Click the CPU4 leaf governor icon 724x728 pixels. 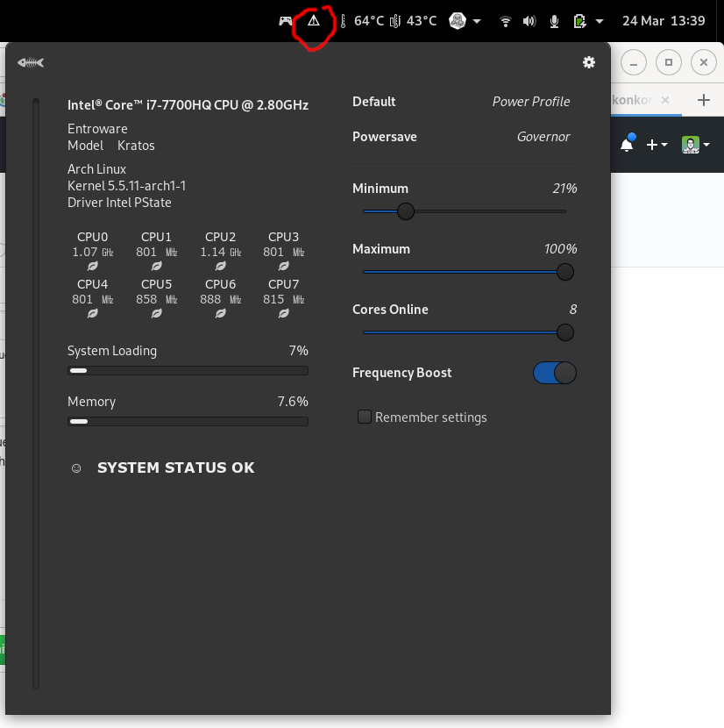(x=92, y=313)
